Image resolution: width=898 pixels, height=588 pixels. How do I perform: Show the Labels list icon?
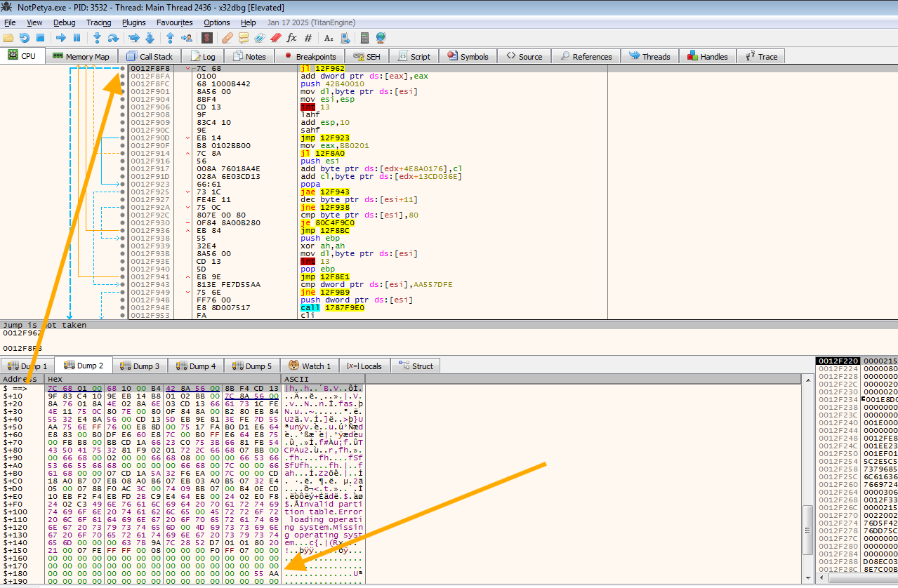coord(259,37)
